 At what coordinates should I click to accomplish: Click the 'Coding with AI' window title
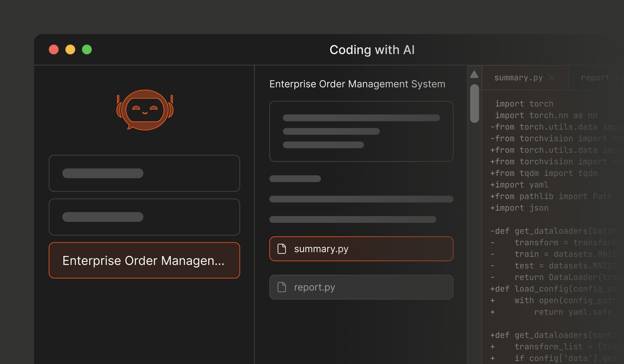click(x=372, y=49)
